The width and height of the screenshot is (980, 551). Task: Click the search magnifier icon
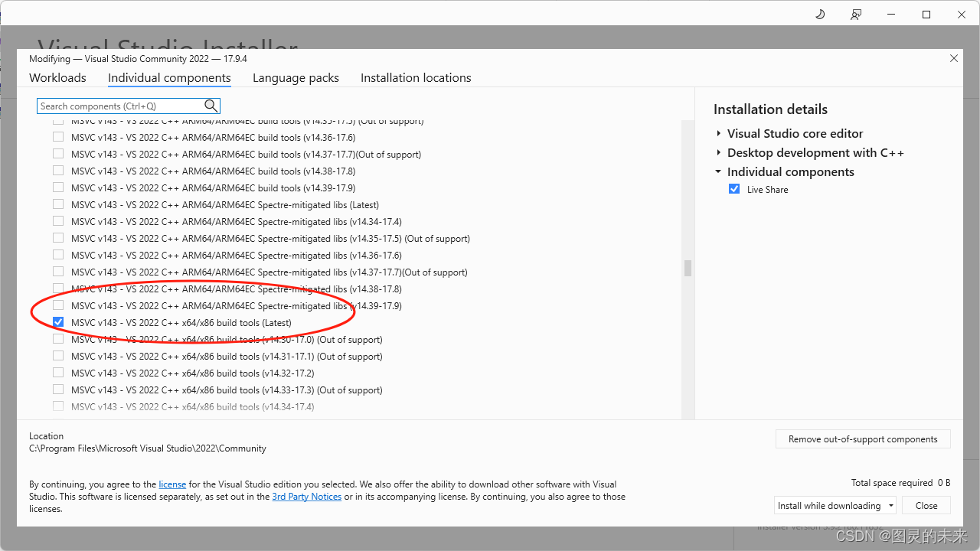[211, 106]
